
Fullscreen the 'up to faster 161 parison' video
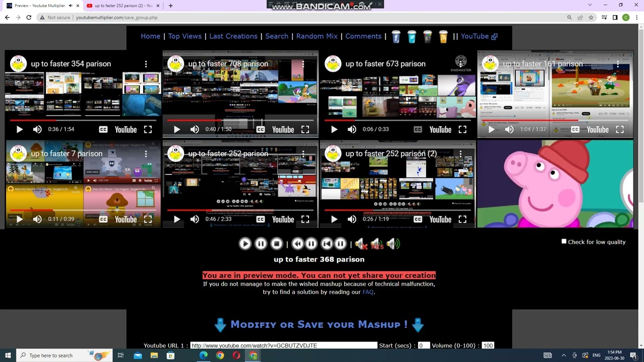pos(620,130)
